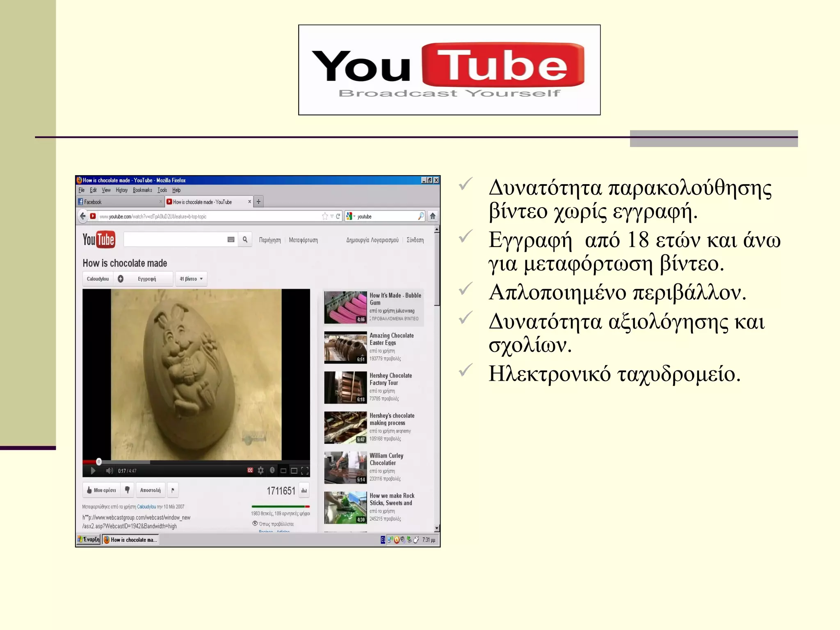Click the thumbs down dislike button
This screenshot has width=840, height=630.
click(x=127, y=490)
